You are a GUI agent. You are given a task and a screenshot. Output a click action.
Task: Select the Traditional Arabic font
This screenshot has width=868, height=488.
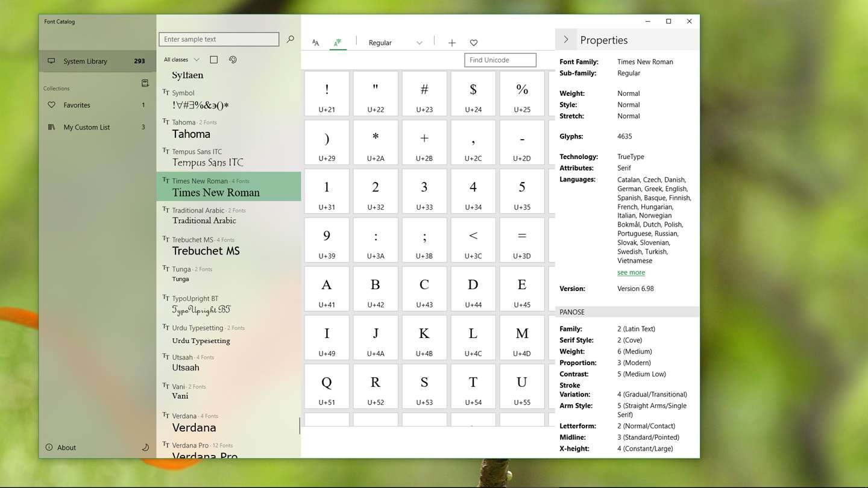[x=229, y=216]
